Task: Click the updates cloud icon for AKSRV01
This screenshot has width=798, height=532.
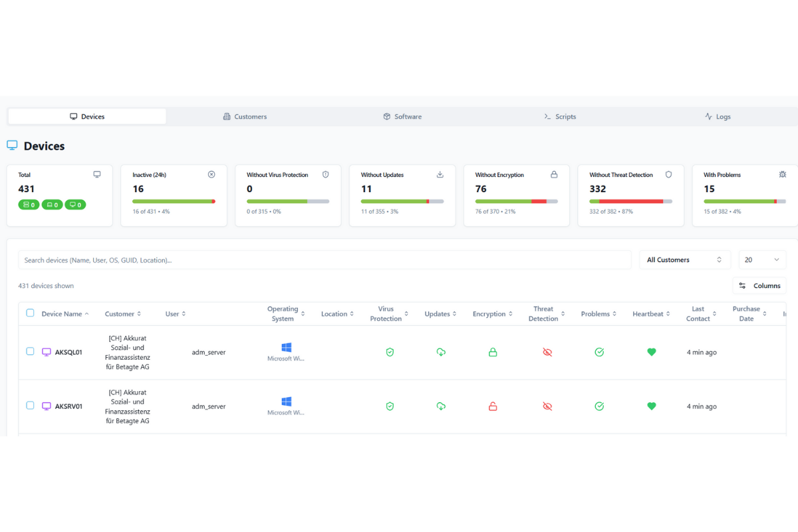Action: click(x=441, y=406)
